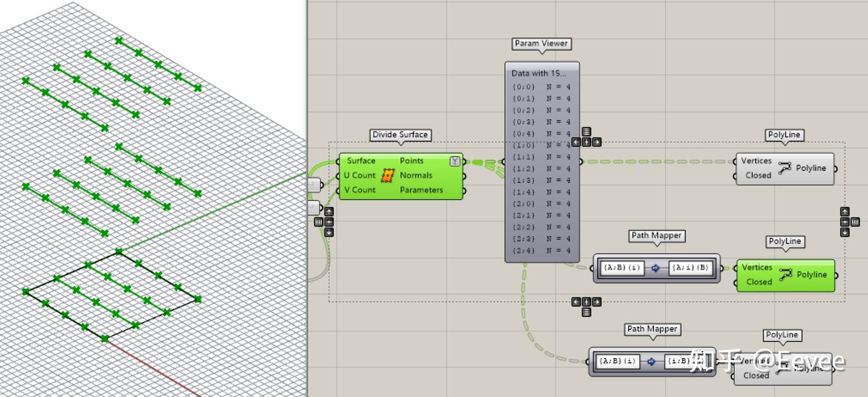Click the V Count input of Divide Surface
Viewport: 868px width, 397px height.
(x=360, y=190)
